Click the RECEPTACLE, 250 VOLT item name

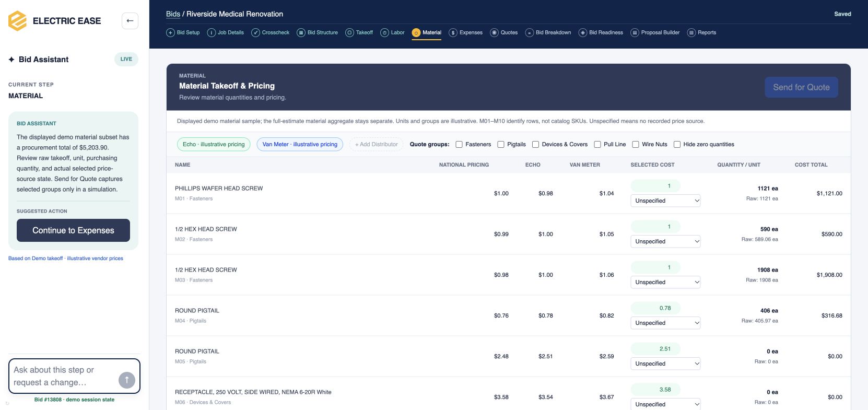pyautogui.click(x=253, y=392)
